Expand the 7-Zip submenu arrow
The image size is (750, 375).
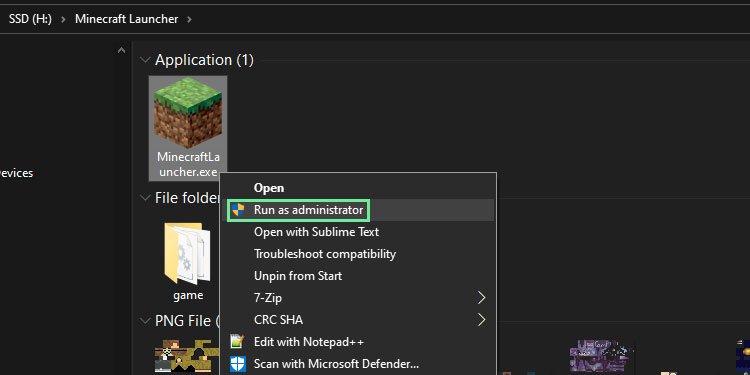[x=481, y=298]
